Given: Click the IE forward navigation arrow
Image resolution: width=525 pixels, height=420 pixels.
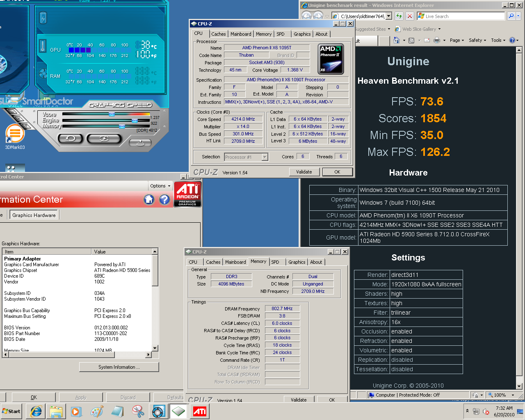Looking at the screenshot, I should coord(318,16).
